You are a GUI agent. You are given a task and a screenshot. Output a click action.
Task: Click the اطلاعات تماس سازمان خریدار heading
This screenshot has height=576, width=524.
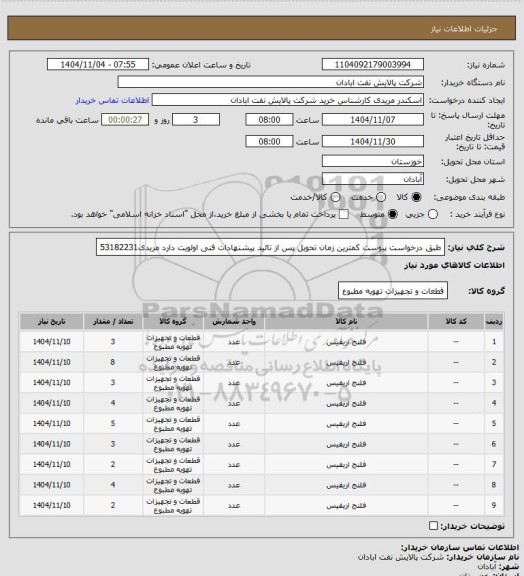[x=459, y=548]
